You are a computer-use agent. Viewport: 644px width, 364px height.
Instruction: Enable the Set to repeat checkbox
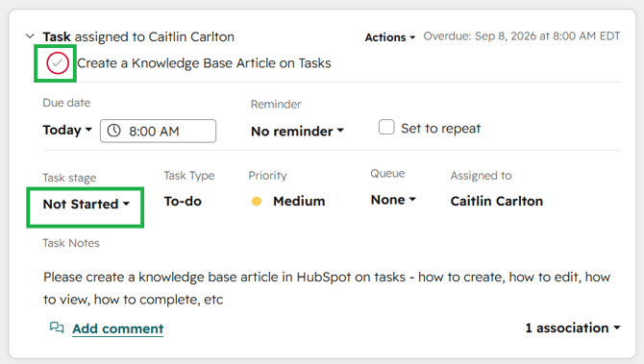386,127
